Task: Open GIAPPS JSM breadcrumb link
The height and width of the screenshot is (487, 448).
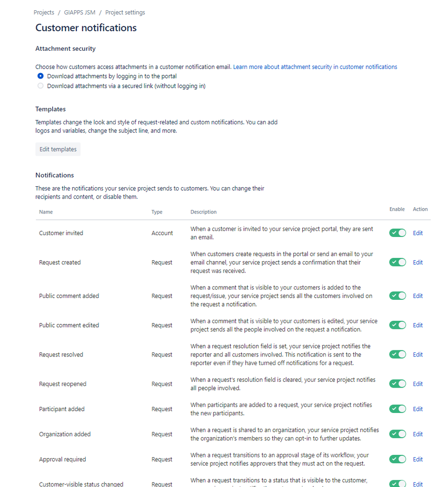Action: (79, 12)
